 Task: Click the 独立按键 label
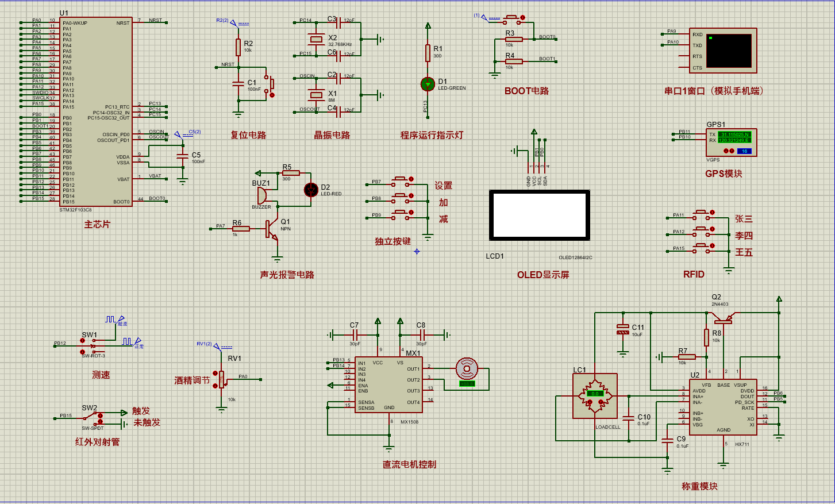pos(393,241)
